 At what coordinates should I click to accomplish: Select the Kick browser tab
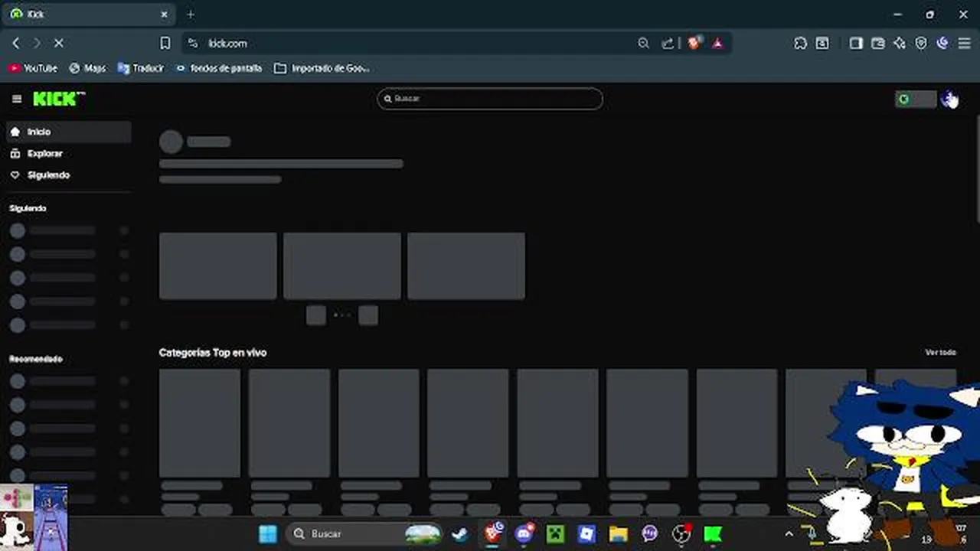[x=88, y=14]
